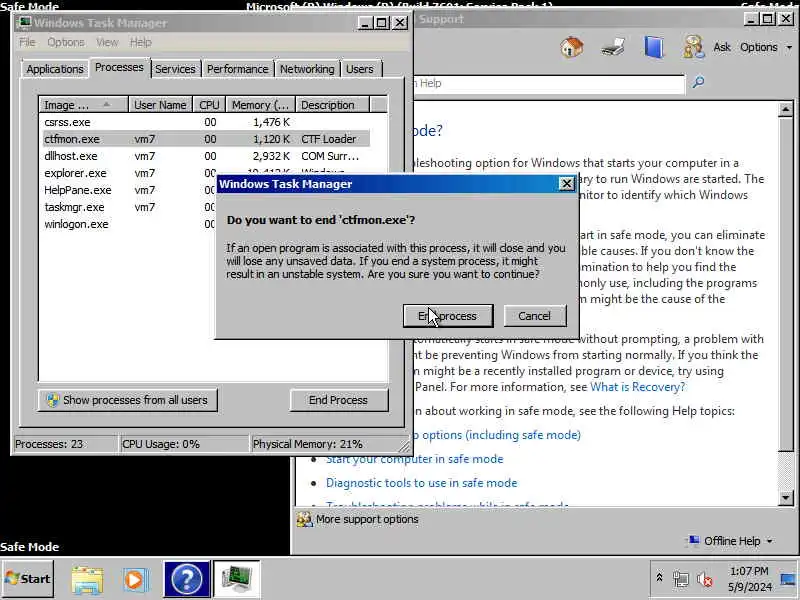Open Task Manager File menu
800x600 pixels.
(28, 42)
